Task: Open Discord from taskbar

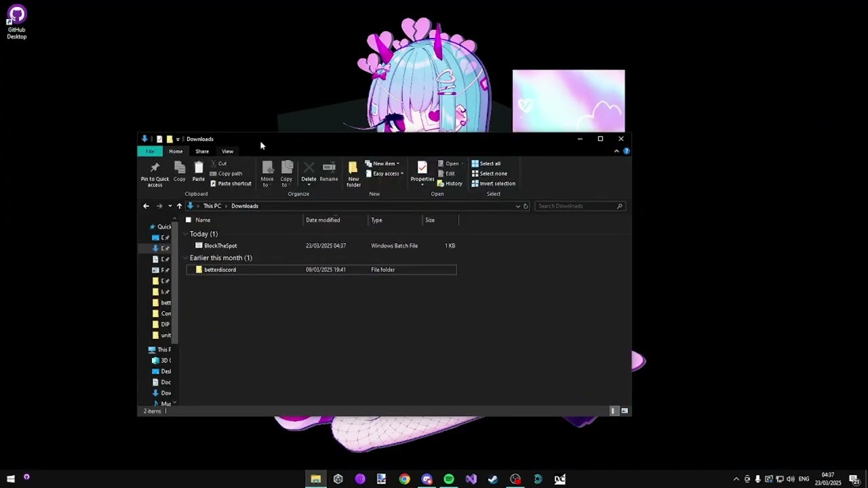Action: (427, 479)
